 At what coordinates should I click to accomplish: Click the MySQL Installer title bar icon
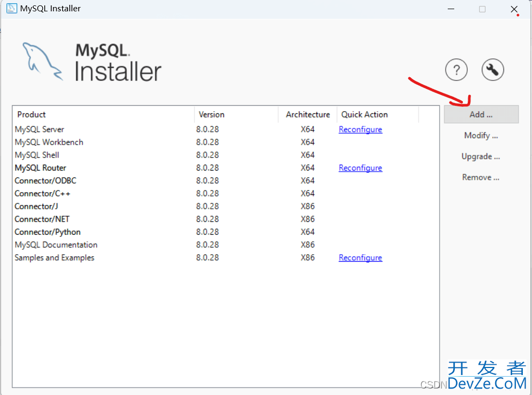11,9
